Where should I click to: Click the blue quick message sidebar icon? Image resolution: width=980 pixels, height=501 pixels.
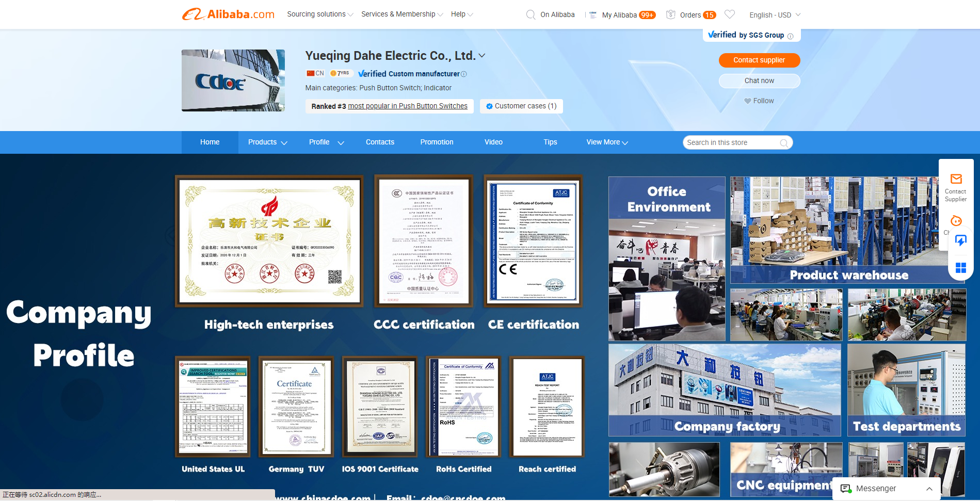click(961, 241)
